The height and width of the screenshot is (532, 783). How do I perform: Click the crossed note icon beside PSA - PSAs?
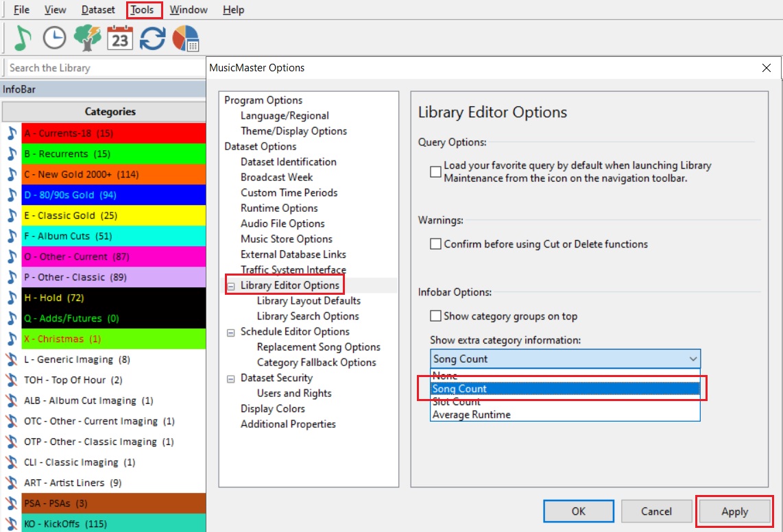click(x=12, y=503)
